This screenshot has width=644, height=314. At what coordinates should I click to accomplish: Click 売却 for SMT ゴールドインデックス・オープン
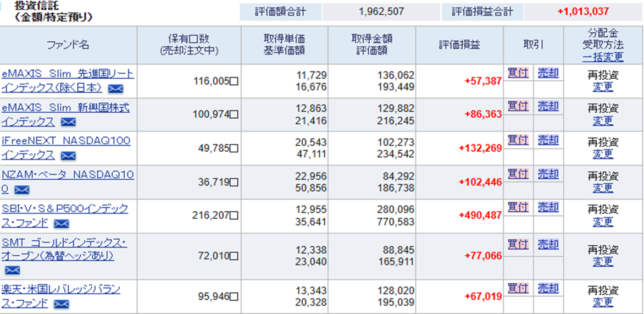point(548,244)
